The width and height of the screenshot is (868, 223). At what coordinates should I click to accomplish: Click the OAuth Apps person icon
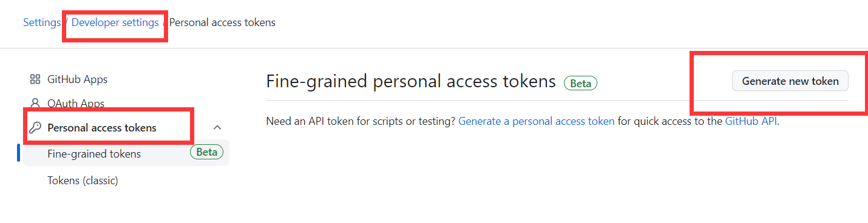click(35, 104)
